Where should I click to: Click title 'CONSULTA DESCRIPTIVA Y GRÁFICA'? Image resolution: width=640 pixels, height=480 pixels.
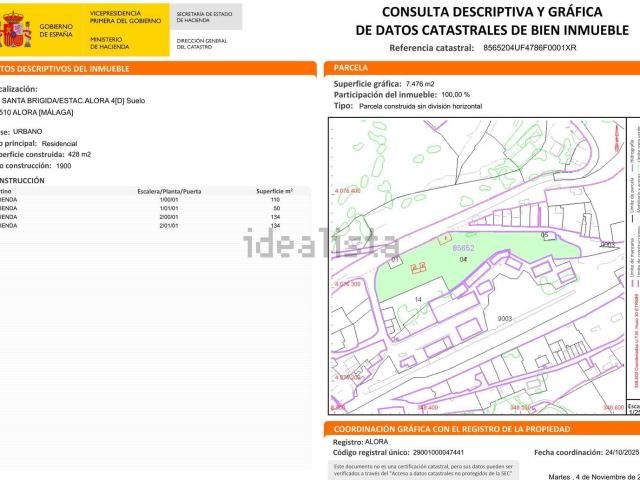(x=492, y=12)
